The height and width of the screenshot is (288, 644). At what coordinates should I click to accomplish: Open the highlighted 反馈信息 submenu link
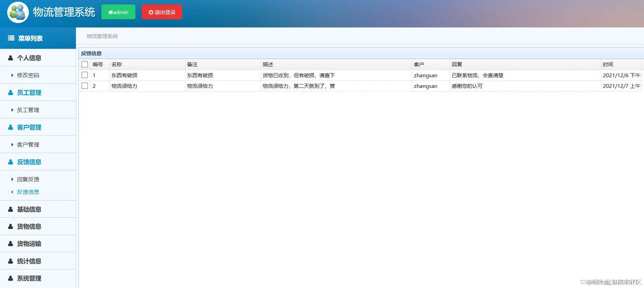pos(28,192)
